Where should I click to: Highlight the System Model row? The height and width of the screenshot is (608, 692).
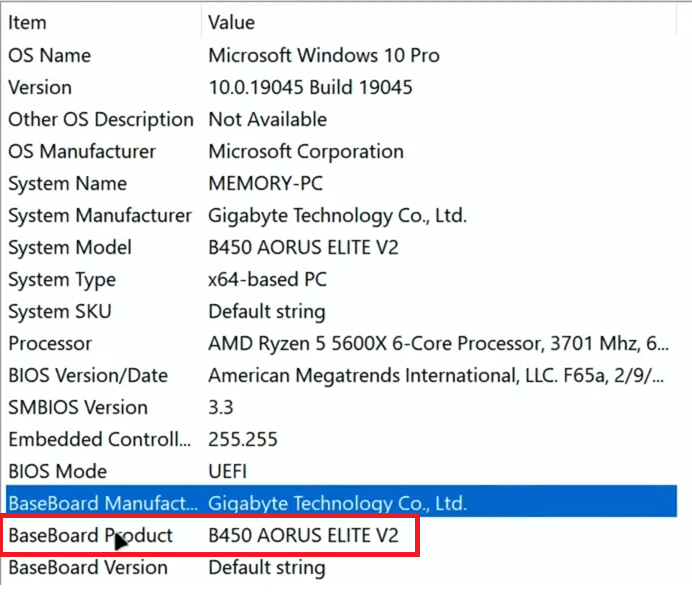tap(70, 247)
